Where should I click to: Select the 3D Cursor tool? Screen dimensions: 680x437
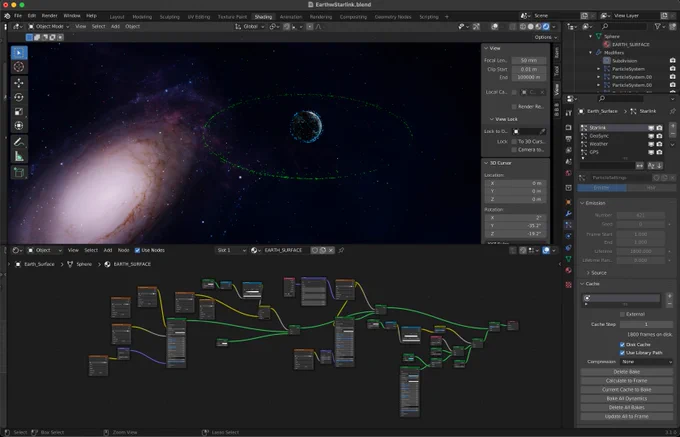[x=19, y=67]
